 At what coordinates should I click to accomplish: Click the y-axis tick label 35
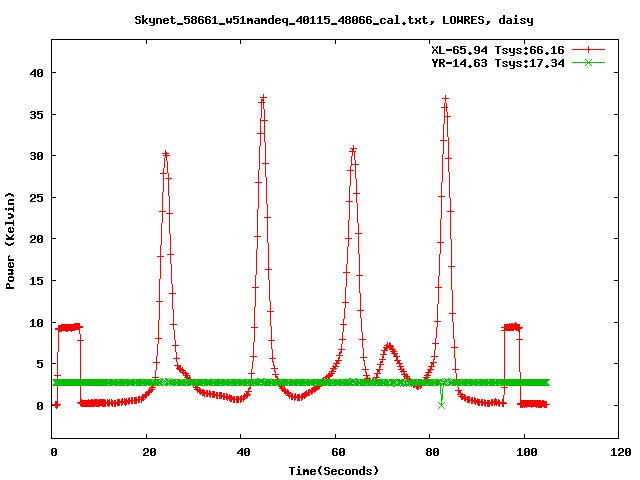point(37,115)
